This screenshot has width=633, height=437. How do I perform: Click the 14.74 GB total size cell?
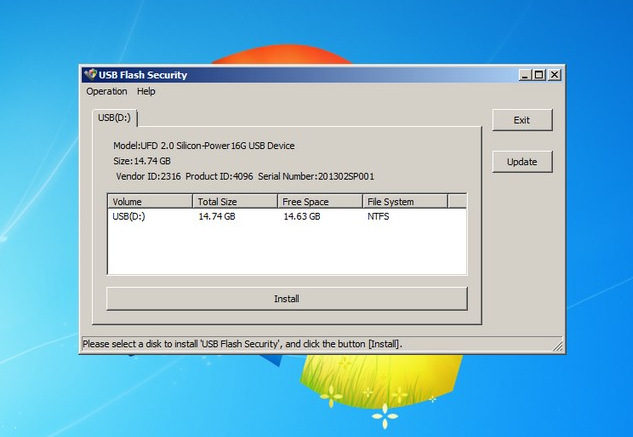(217, 216)
